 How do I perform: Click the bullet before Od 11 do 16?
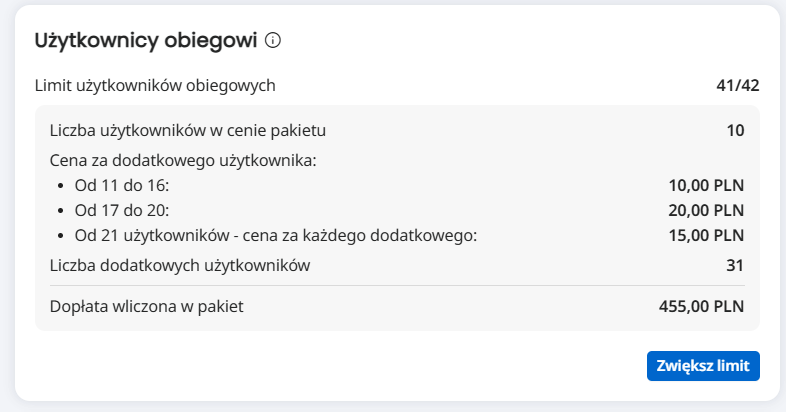61,186
